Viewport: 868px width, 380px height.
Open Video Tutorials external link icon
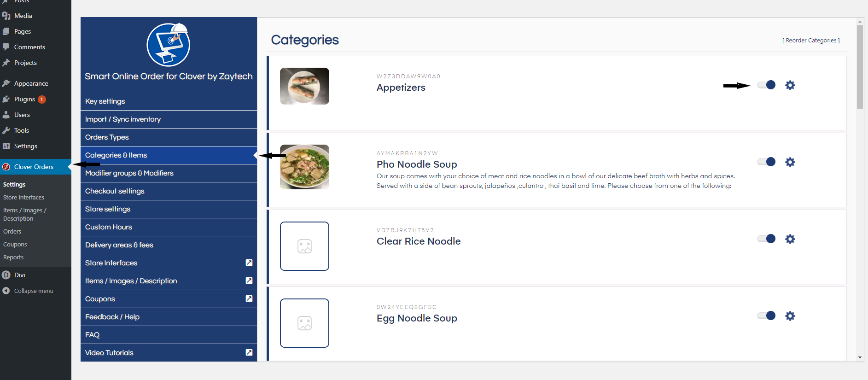[x=249, y=352]
